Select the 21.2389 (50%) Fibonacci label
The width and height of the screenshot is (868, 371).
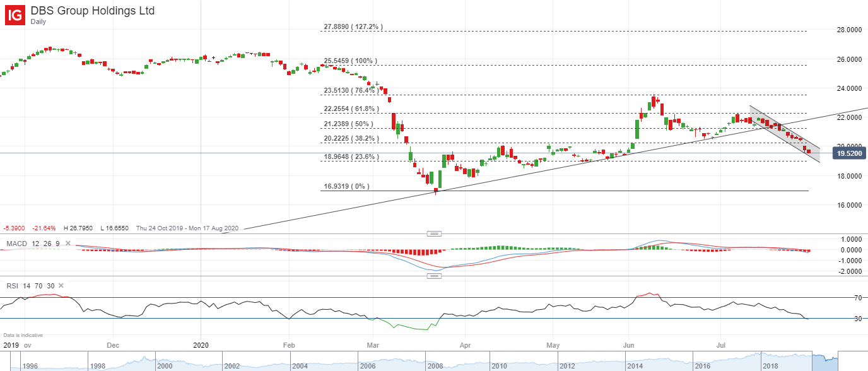[x=348, y=124]
